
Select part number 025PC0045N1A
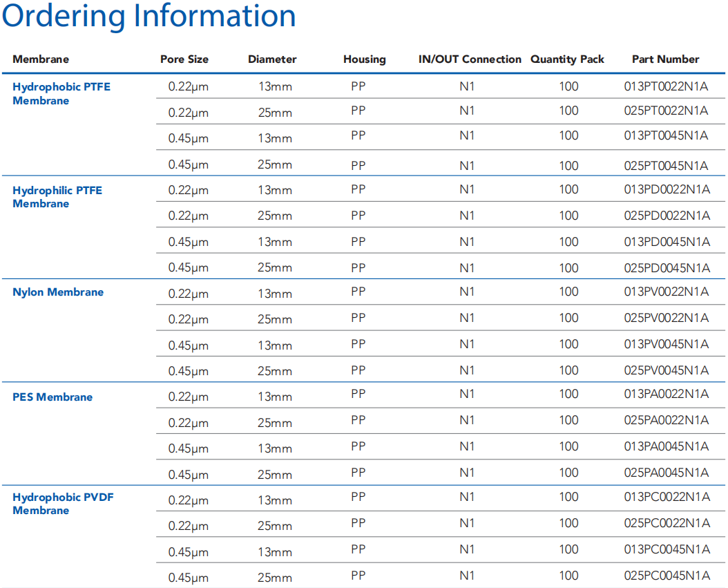667,576
